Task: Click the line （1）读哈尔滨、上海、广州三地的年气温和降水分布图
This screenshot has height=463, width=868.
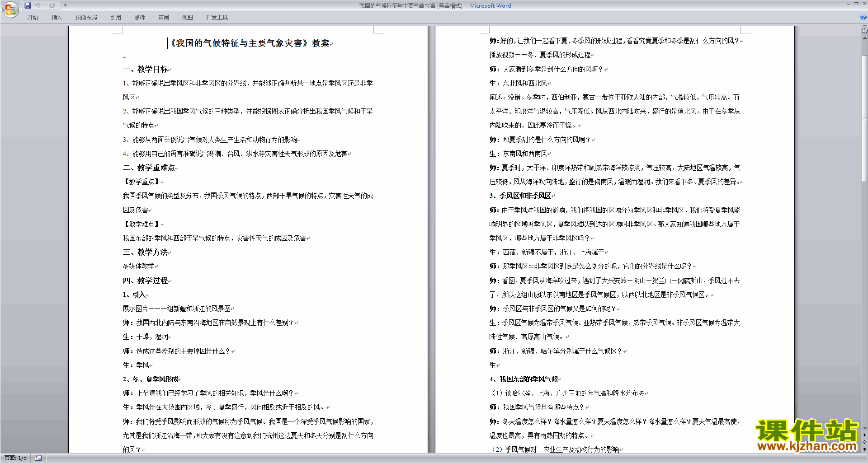Action: point(567,393)
